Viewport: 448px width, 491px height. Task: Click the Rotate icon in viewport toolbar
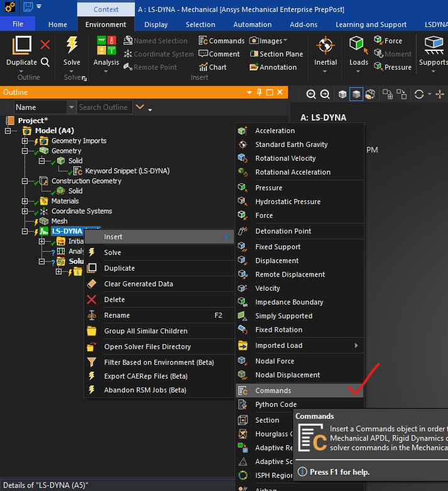419,94
